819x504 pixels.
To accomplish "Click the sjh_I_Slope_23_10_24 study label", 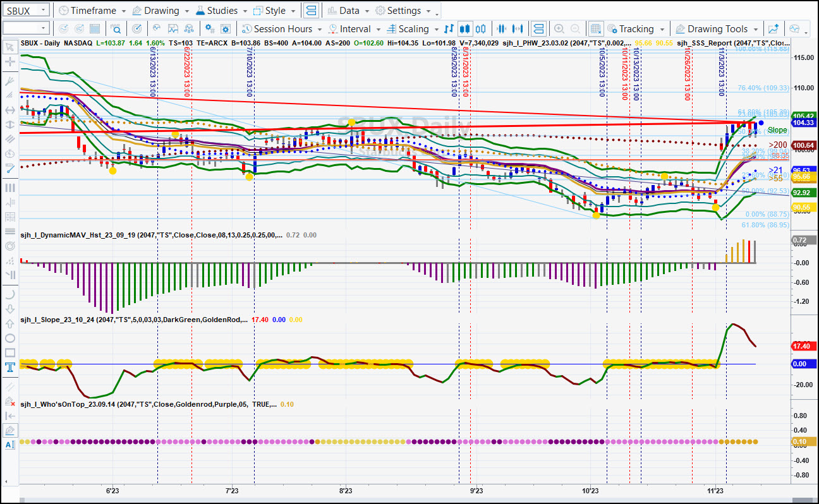I will (x=134, y=320).
